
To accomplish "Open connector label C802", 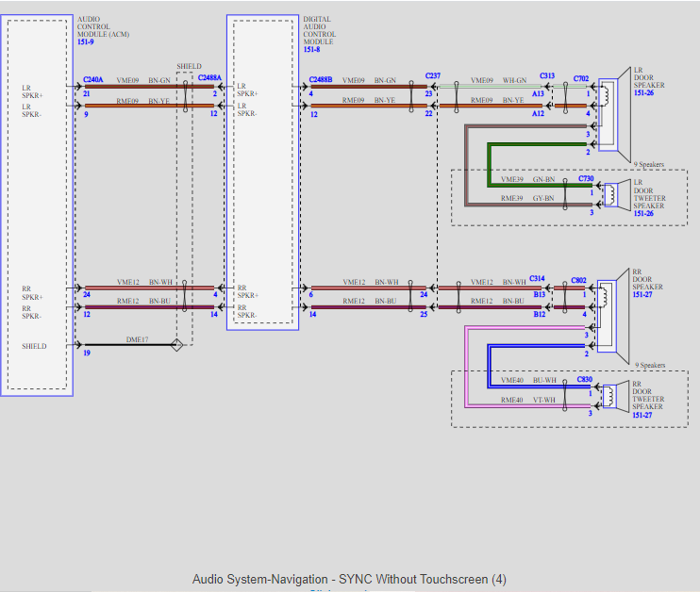I will (x=578, y=280).
